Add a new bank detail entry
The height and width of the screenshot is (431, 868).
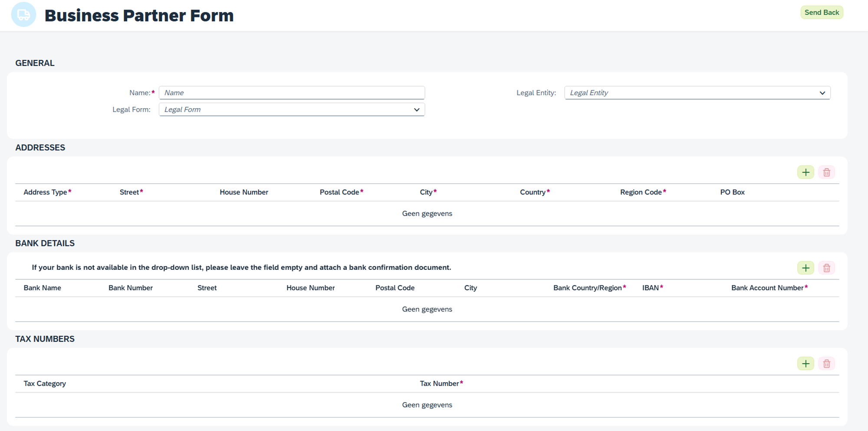tap(806, 268)
